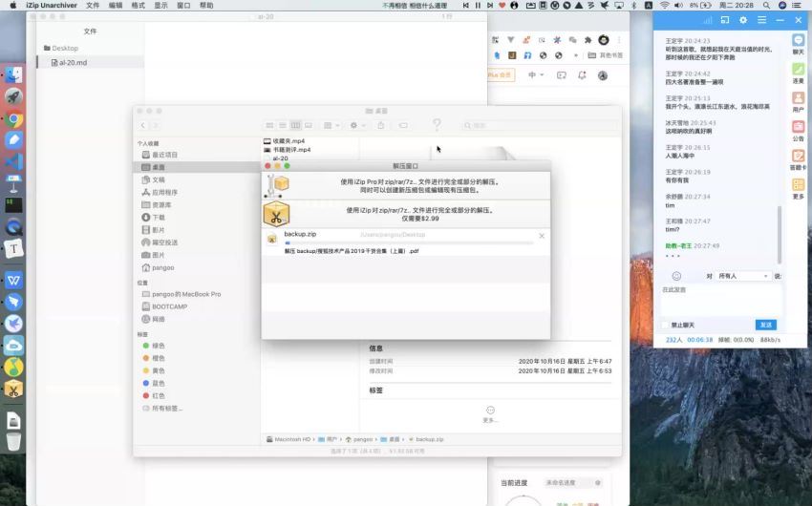Open the emoji picker in chat

tap(676, 276)
